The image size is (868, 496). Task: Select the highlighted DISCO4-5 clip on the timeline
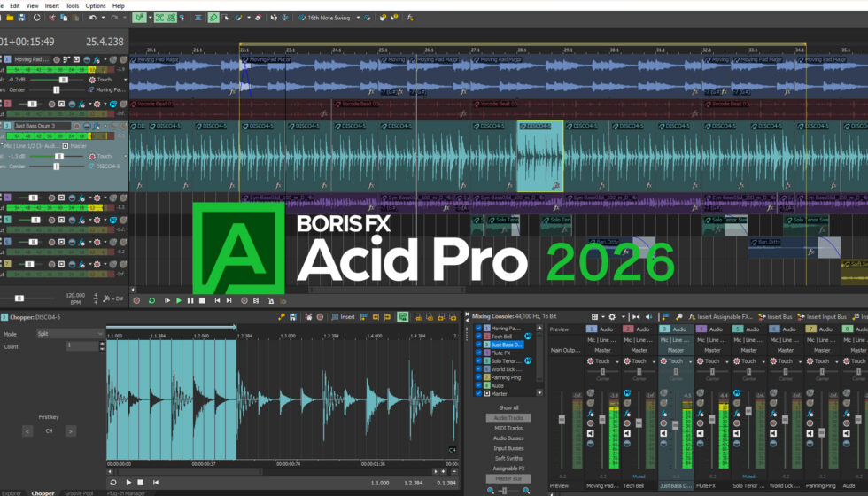point(540,157)
